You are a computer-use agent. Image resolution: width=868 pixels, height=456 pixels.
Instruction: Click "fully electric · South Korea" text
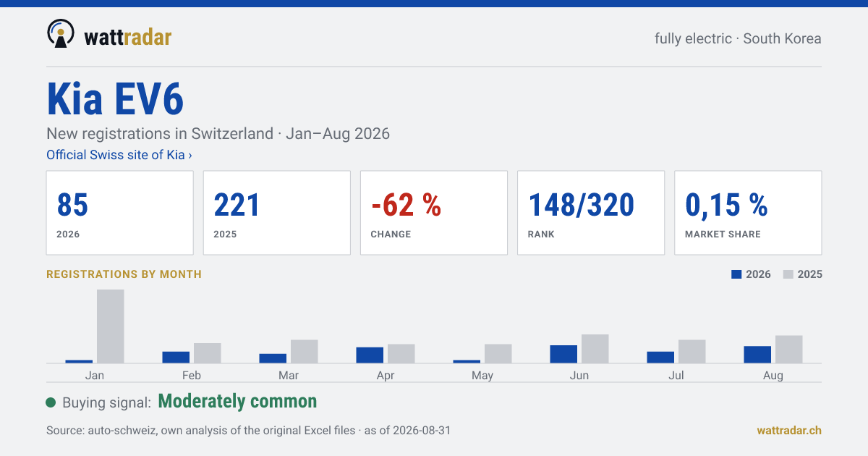pyautogui.click(x=738, y=38)
